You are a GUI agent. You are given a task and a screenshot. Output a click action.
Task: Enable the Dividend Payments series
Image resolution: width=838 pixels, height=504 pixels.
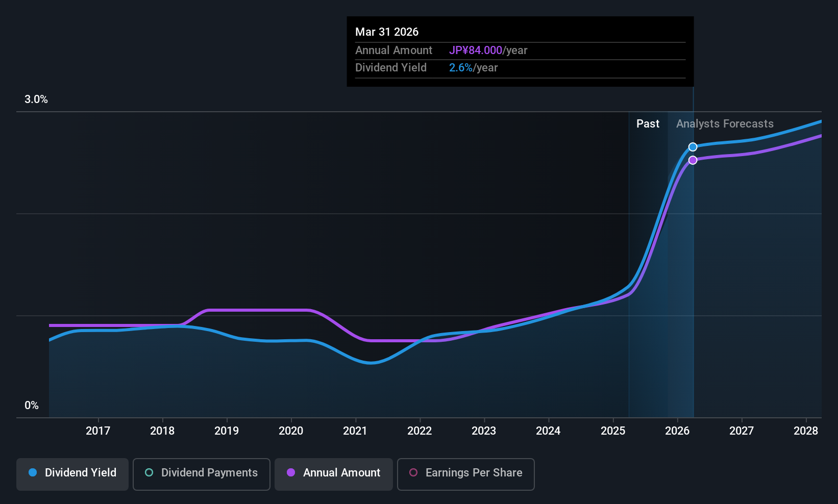[202, 474]
